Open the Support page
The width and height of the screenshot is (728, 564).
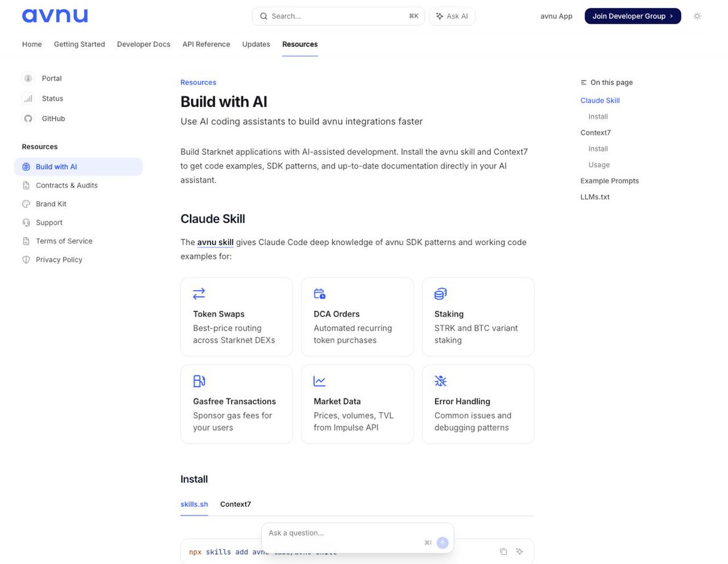coord(49,223)
